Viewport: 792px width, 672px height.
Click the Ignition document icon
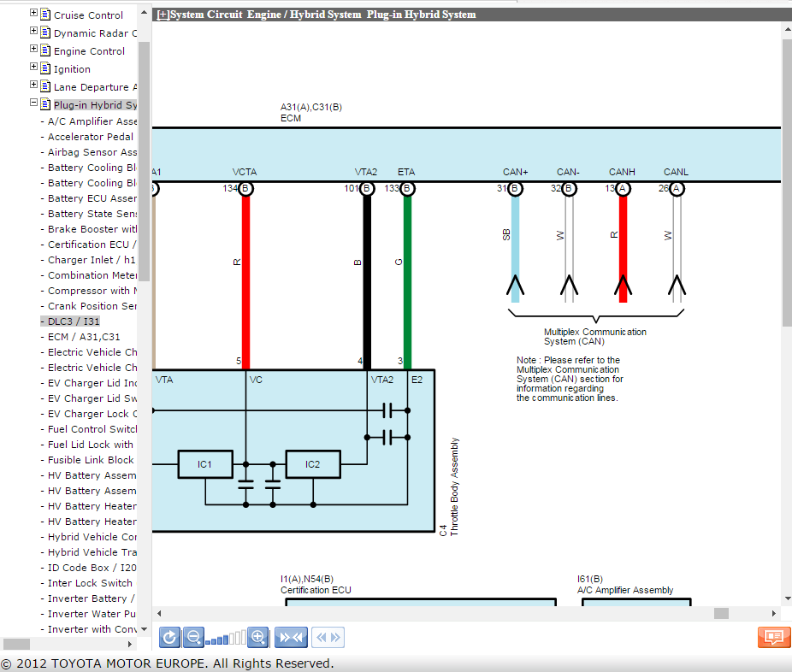tap(45, 68)
